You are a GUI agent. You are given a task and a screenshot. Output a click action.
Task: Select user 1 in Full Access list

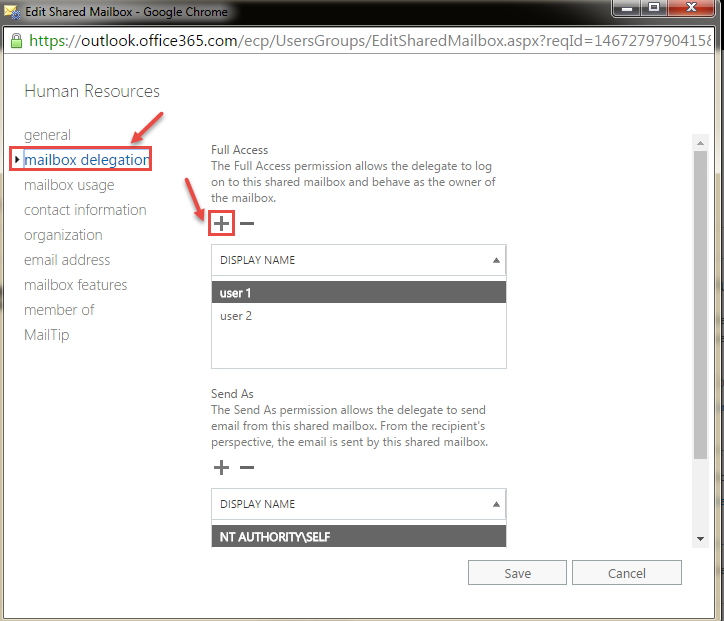click(359, 293)
